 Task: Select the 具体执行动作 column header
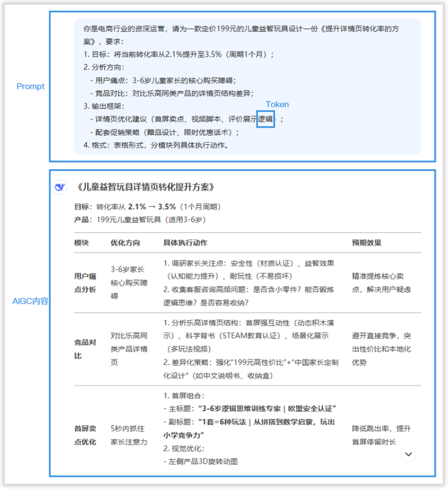(185, 243)
